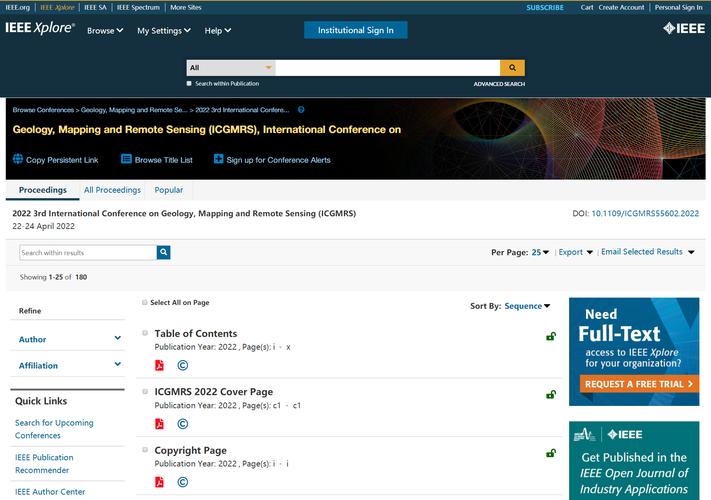Image resolution: width=711 pixels, height=500 pixels.
Task: Open the Advanced Search link
Action: (x=499, y=84)
